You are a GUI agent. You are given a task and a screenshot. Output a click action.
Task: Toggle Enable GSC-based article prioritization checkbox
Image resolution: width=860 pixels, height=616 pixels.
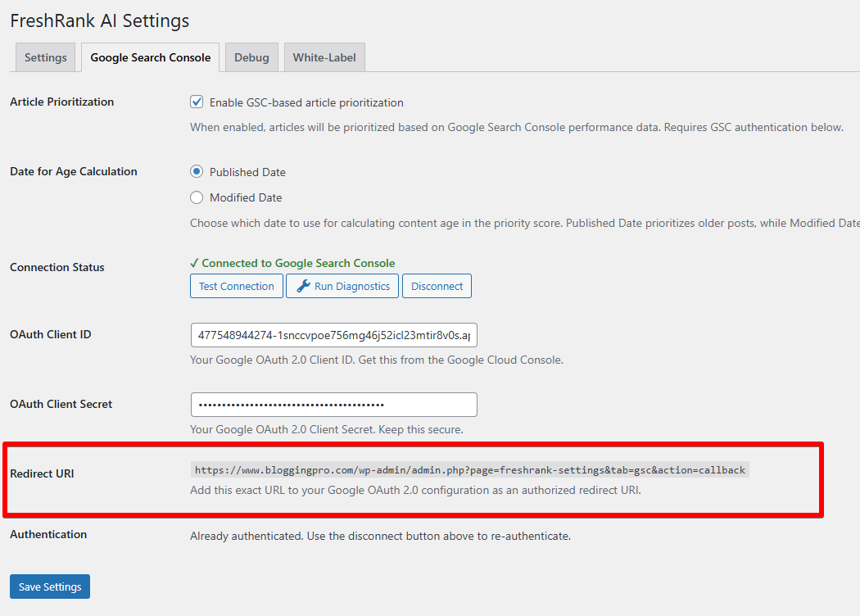coord(197,102)
